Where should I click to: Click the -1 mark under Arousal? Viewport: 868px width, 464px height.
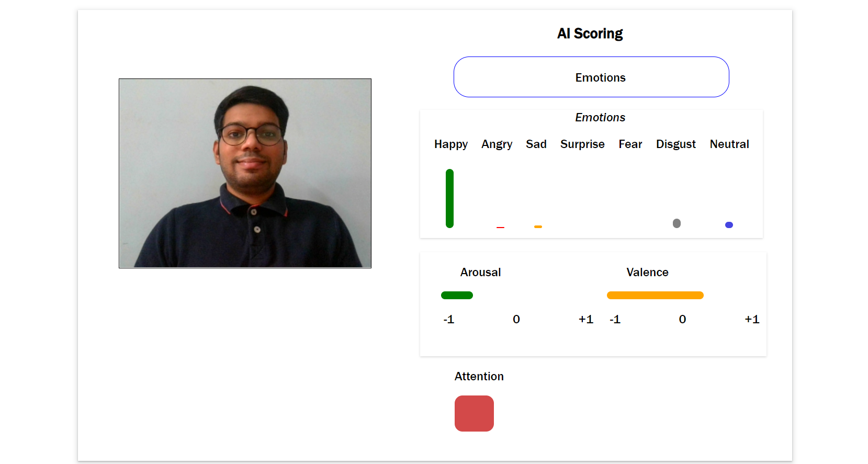click(448, 319)
